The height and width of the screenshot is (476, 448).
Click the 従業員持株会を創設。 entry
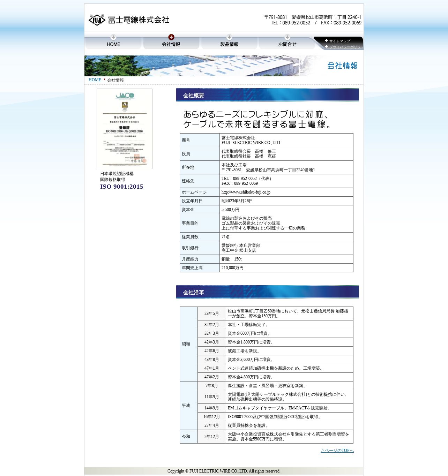pos(248,425)
